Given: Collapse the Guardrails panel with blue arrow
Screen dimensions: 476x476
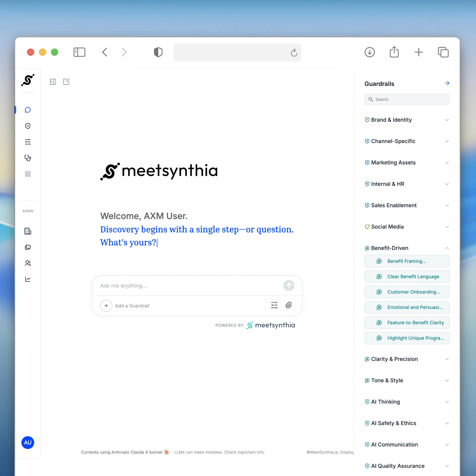Looking at the screenshot, I should (x=447, y=83).
